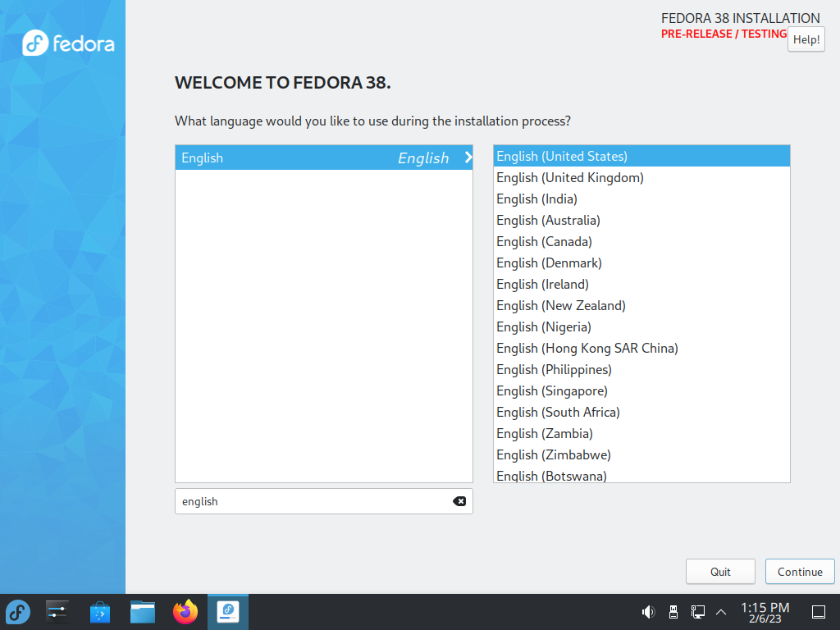Screen dimensions: 840x630
Task: Select English (Nigeria) locale
Action: pyautogui.click(x=641, y=326)
